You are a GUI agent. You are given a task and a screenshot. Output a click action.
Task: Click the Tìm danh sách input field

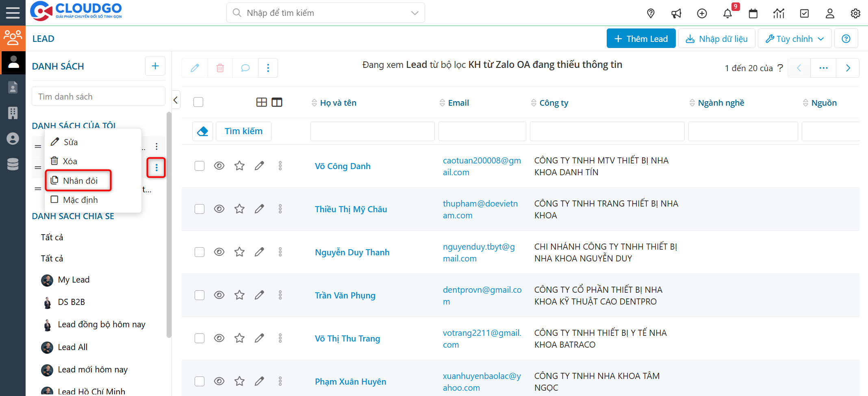[98, 97]
